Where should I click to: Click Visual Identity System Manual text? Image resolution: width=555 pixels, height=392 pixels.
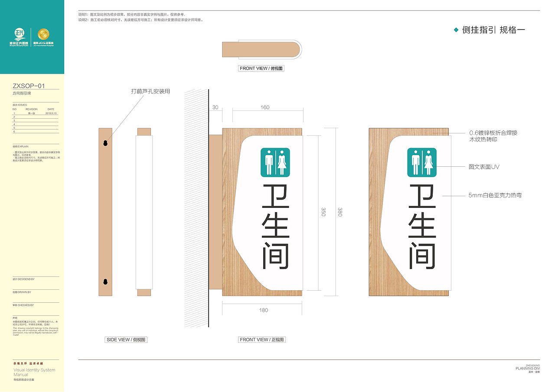point(34,372)
